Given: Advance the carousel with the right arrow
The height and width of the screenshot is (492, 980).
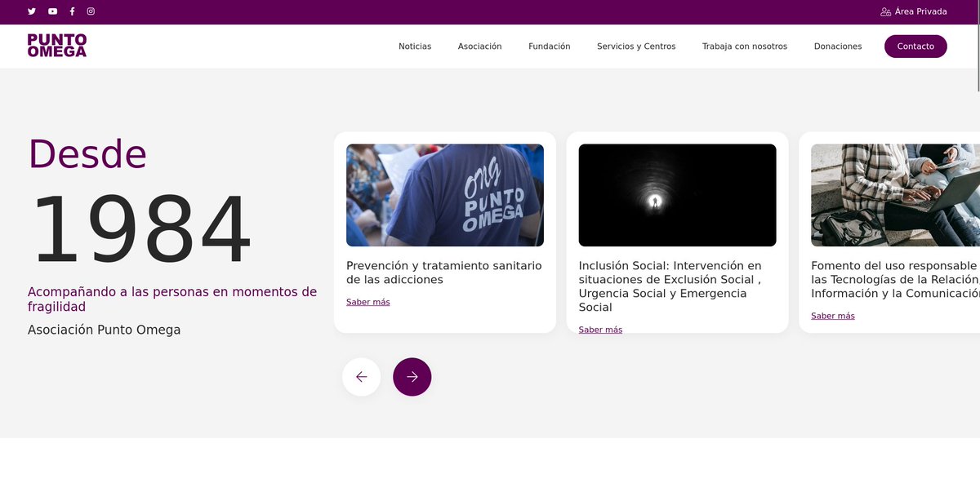Looking at the screenshot, I should pos(412,376).
